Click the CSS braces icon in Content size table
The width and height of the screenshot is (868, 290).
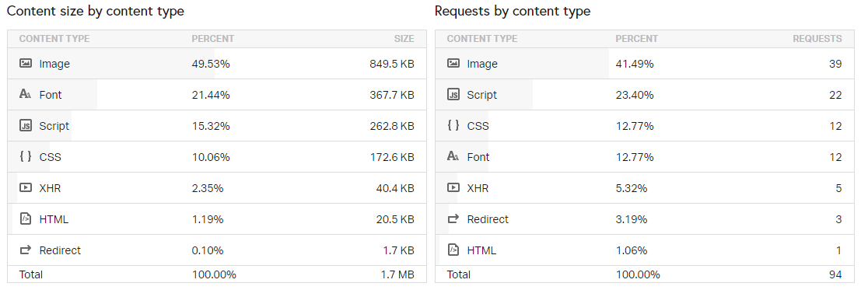26,156
